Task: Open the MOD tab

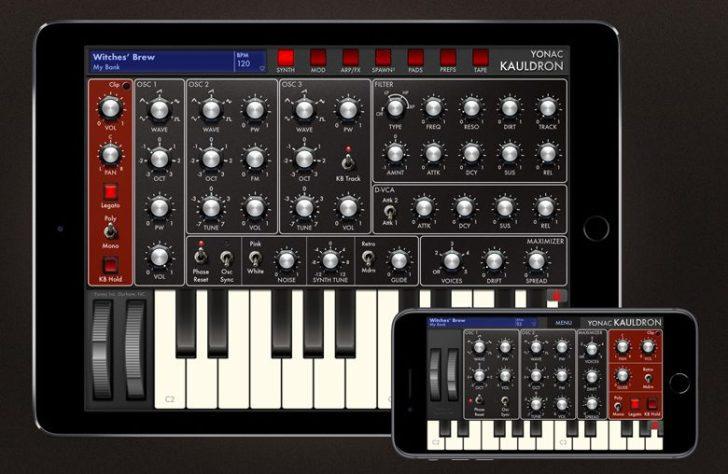Action: pos(318,58)
